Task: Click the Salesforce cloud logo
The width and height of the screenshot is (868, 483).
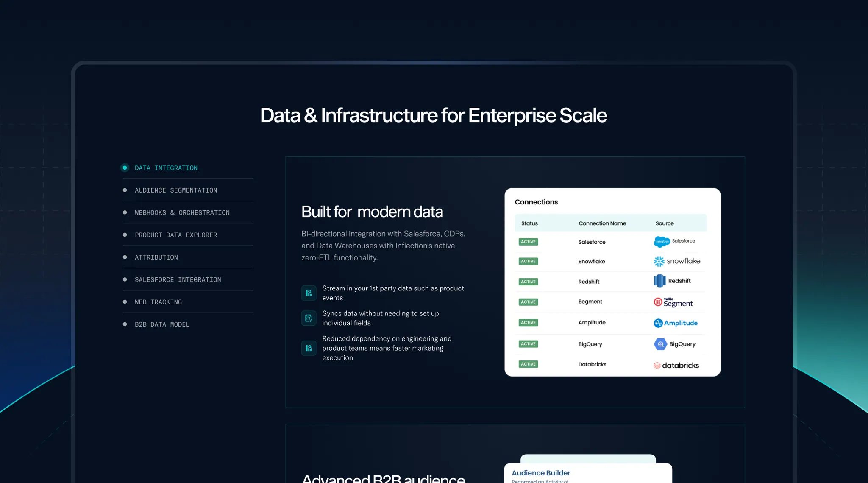Action: pyautogui.click(x=662, y=242)
